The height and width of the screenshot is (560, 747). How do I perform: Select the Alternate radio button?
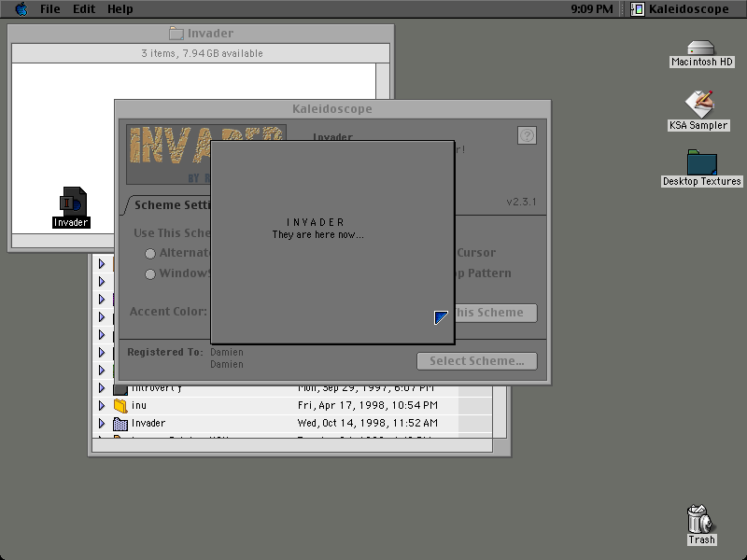[x=150, y=253]
